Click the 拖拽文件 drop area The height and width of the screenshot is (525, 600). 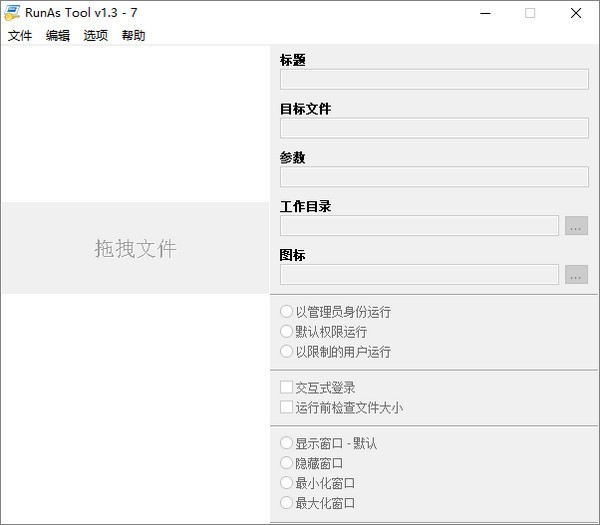[135, 248]
